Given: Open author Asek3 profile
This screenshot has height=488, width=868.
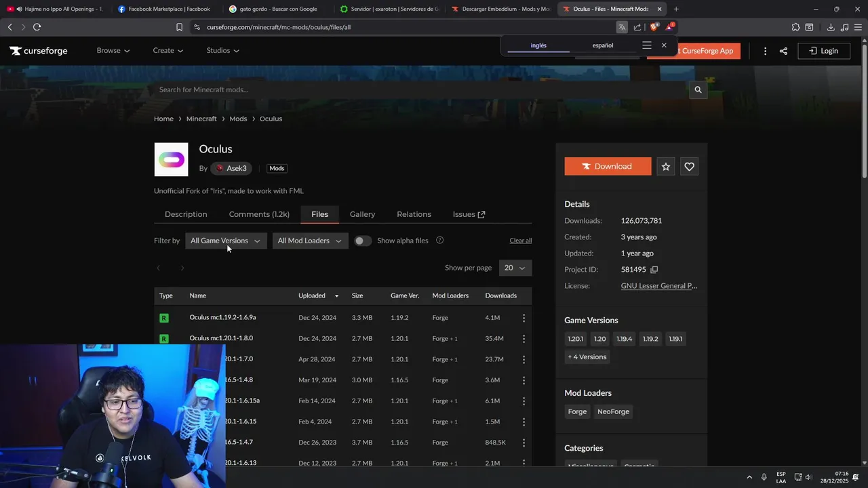Looking at the screenshot, I should 231,168.
